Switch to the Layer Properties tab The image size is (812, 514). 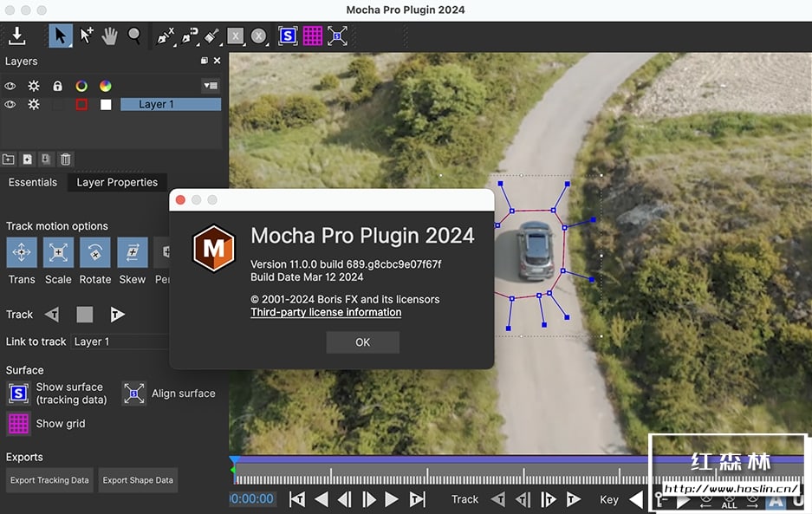tap(117, 182)
